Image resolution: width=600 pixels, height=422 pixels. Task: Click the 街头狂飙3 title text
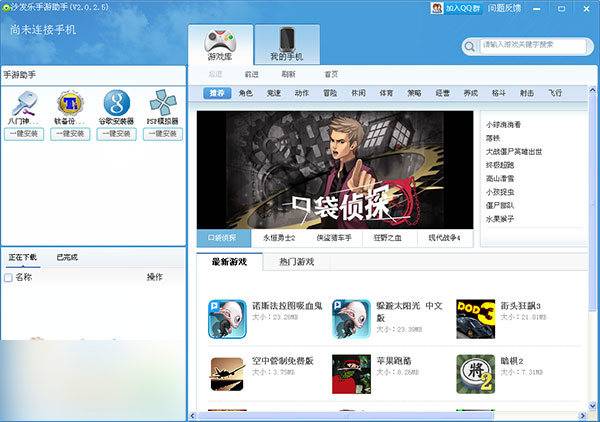click(x=520, y=306)
